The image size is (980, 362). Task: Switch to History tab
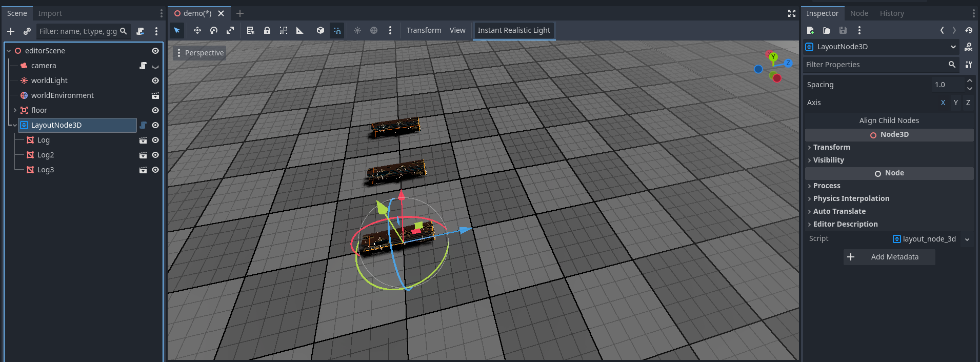pos(892,13)
